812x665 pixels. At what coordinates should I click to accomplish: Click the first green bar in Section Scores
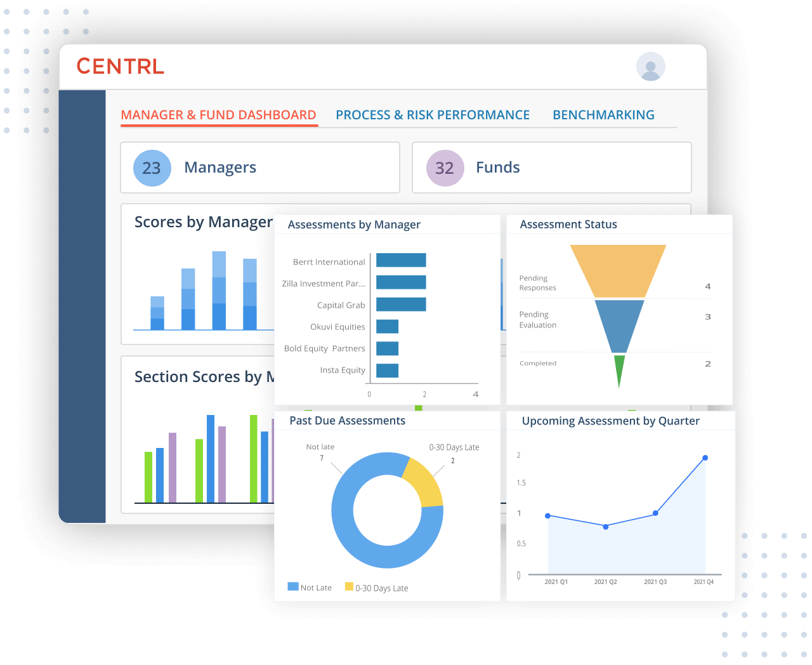click(x=148, y=477)
